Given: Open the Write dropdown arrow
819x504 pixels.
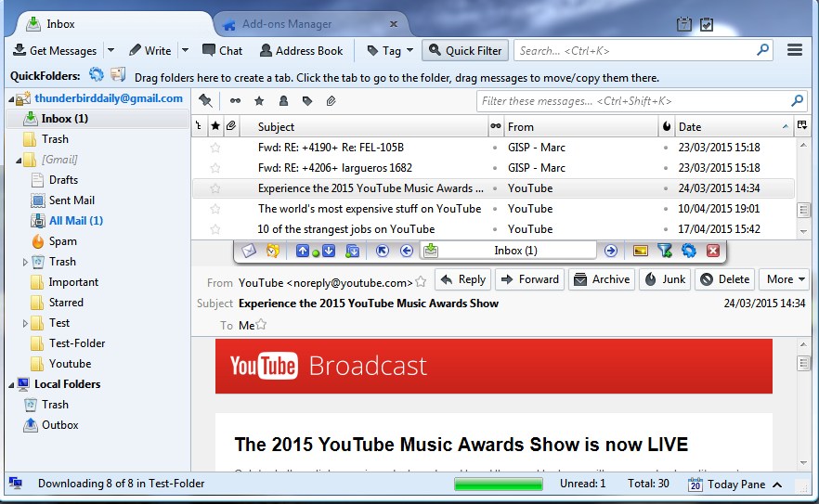Looking at the screenshot, I should coord(185,51).
